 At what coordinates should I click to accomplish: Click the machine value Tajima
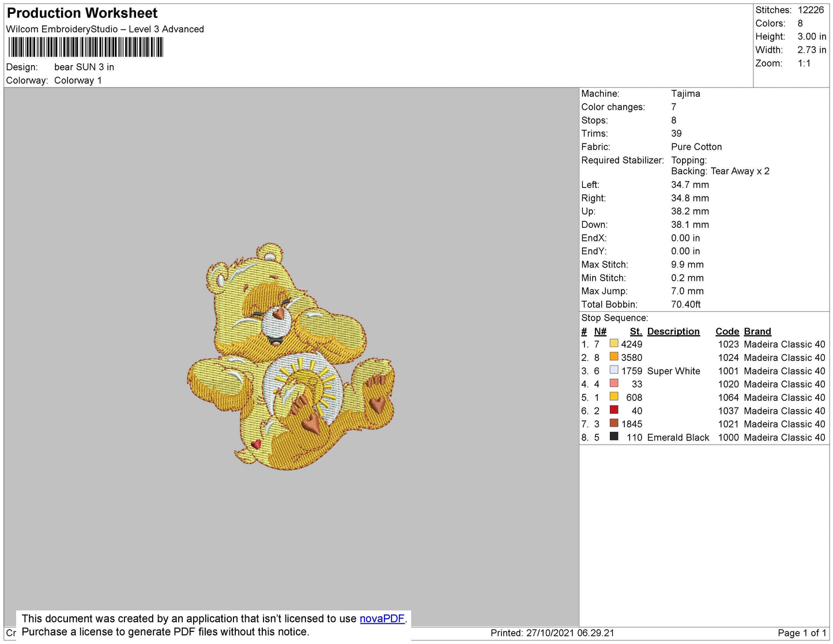pyautogui.click(x=685, y=93)
